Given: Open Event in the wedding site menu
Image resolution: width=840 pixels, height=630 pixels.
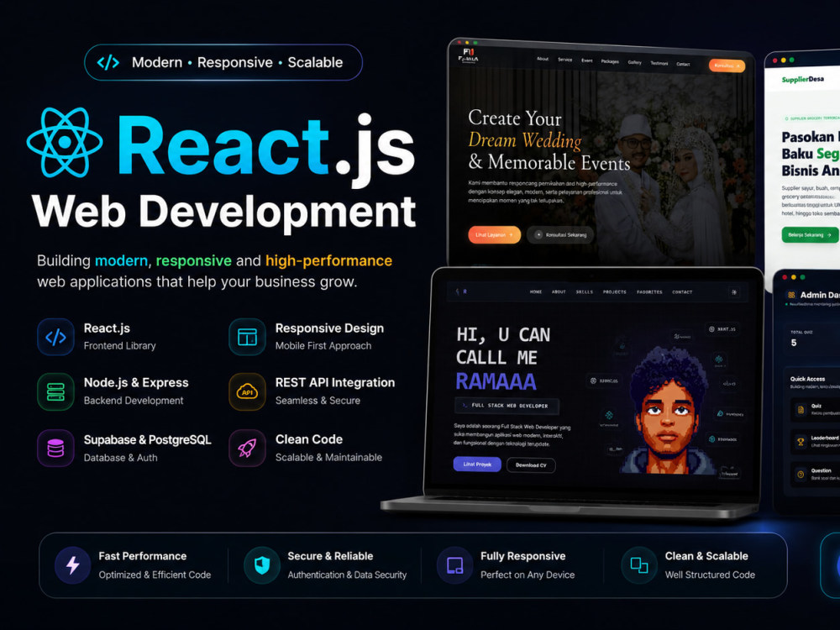Looking at the screenshot, I should [x=587, y=60].
